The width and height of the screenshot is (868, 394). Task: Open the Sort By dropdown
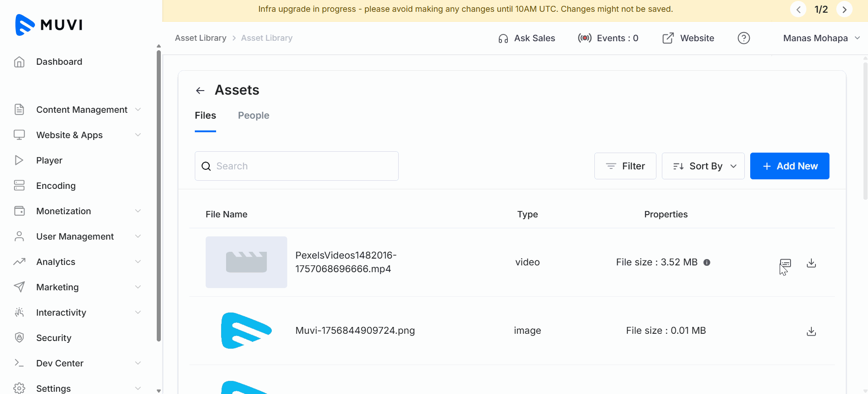(x=703, y=166)
